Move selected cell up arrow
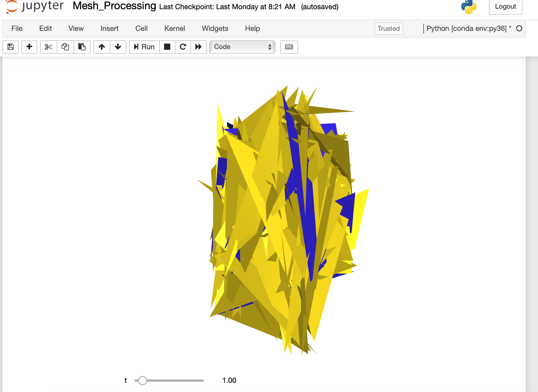 point(102,47)
